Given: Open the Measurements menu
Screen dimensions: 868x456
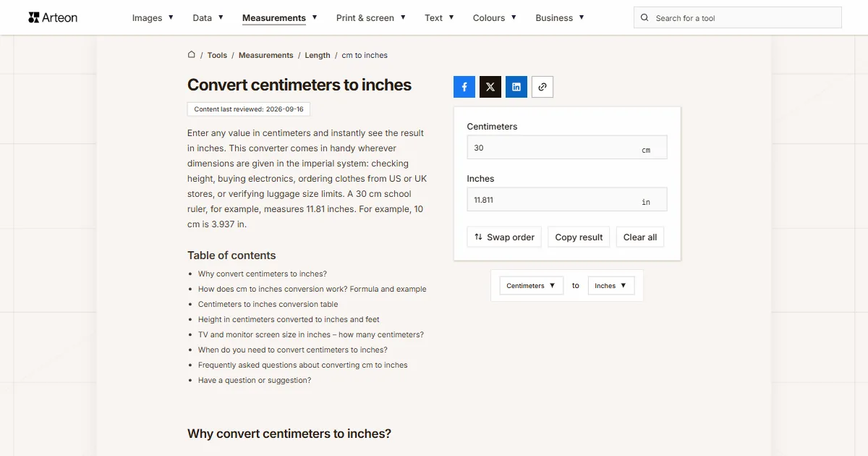Looking at the screenshot, I should (280, 18).
